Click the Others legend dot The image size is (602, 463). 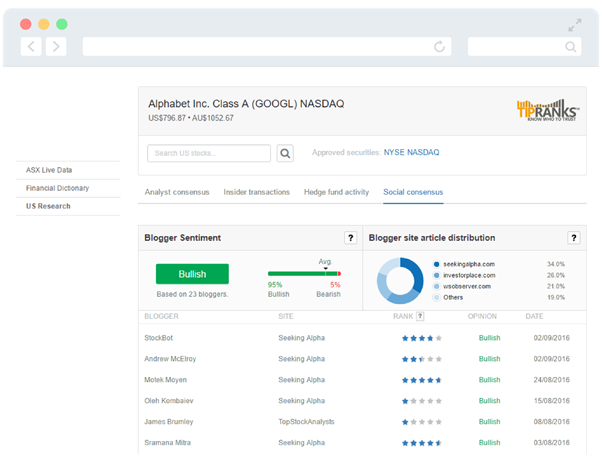coord(436,298)
